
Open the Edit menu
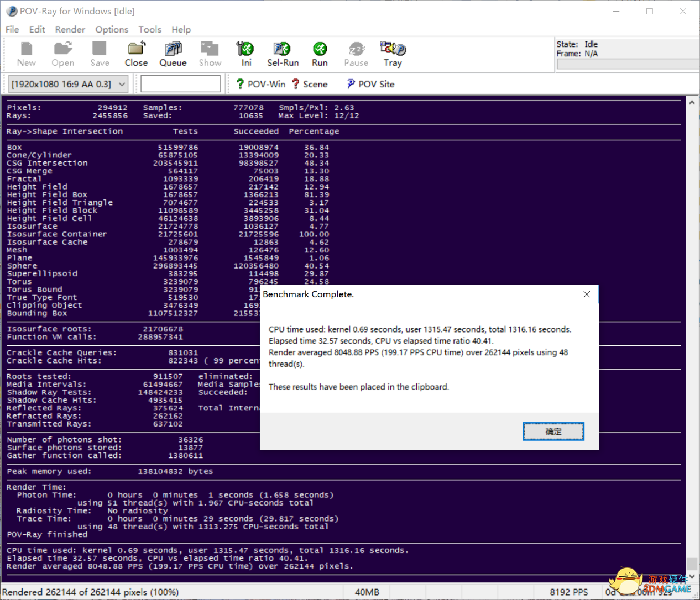(37, 29)
